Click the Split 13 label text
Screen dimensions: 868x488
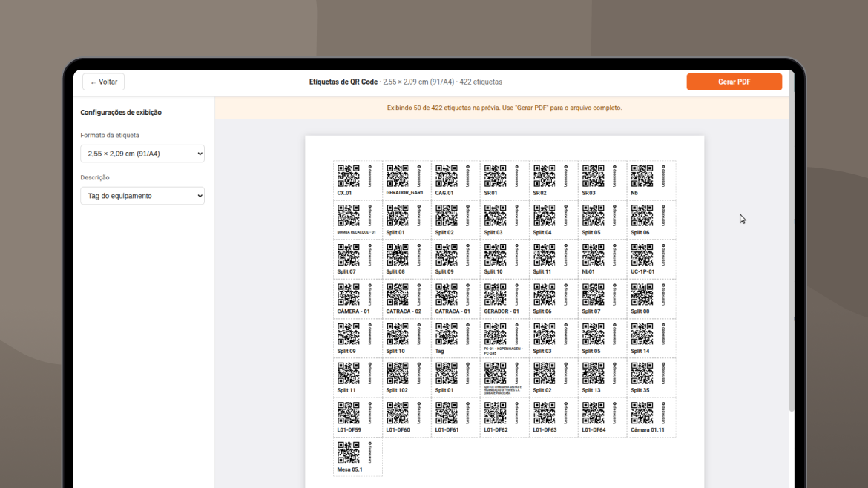(591, 391)
